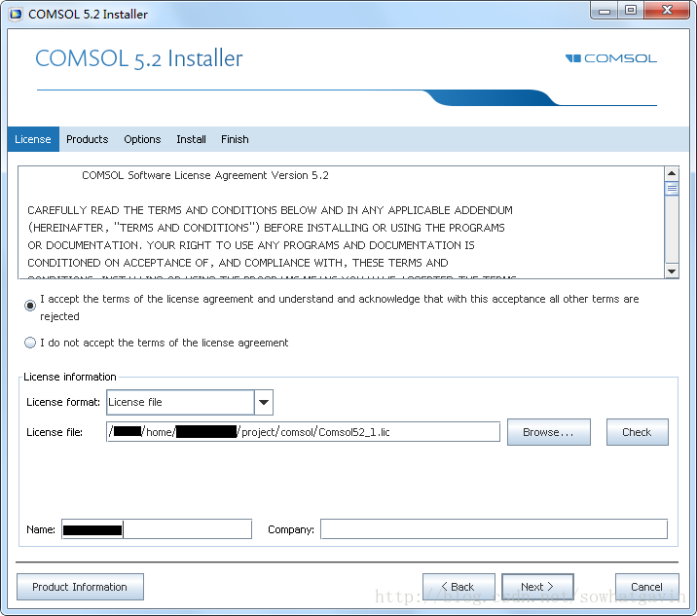697x616 pixels.
Task: Click the License file path field
Action: [x=303, y=432]
